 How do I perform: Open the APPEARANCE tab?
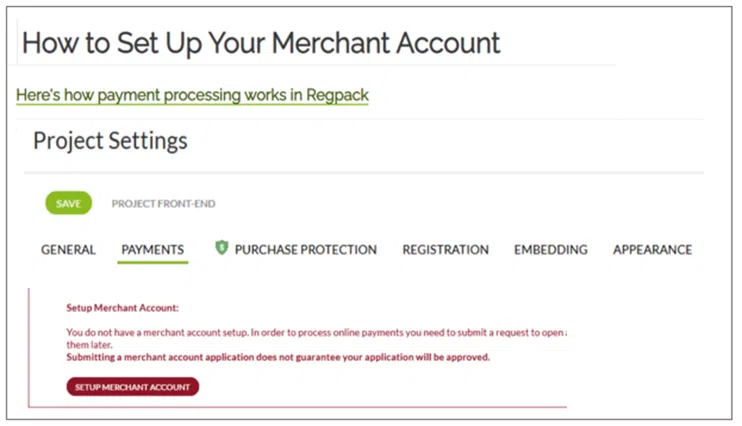(652, 250)
